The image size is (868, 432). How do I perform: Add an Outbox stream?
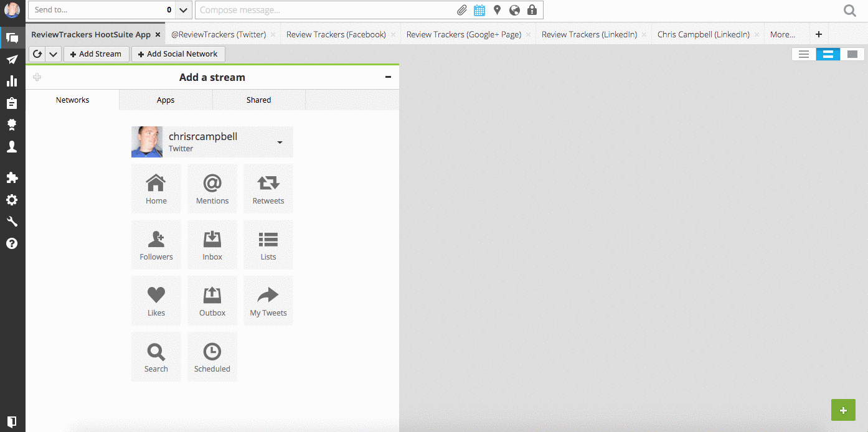coord(212,301)
